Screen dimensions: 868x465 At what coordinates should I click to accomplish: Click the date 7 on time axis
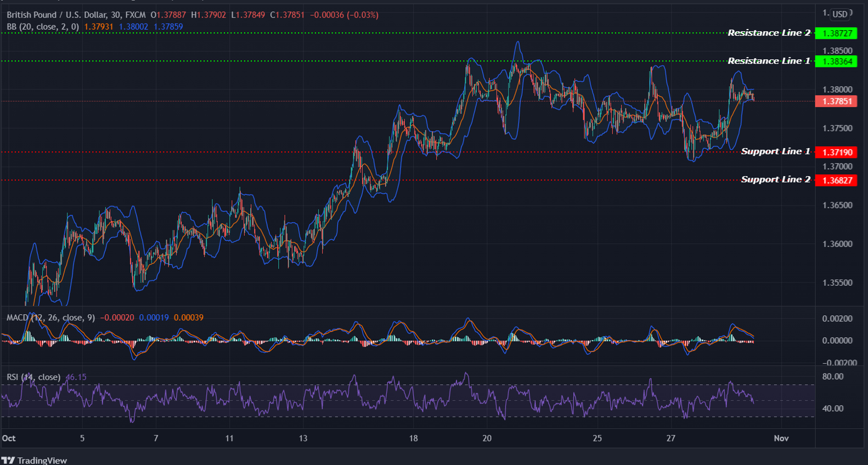(156, 438)
